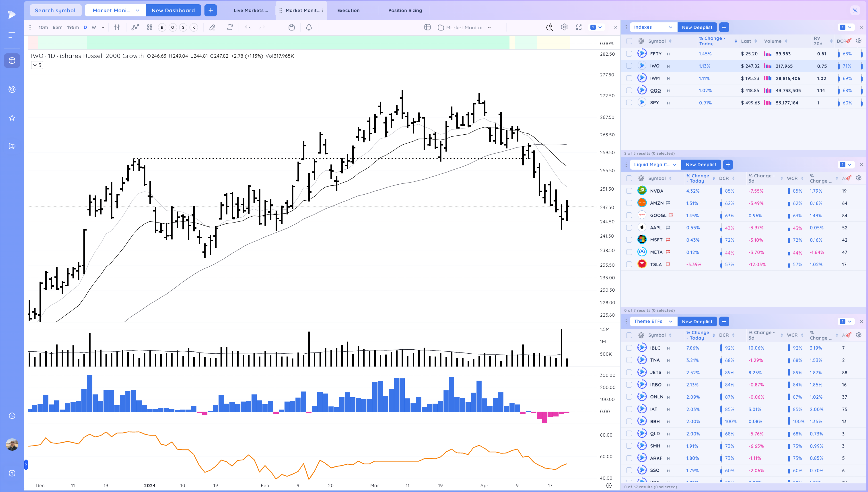Click New Dashboard button

pyautogui.click(x=173, y=10)
